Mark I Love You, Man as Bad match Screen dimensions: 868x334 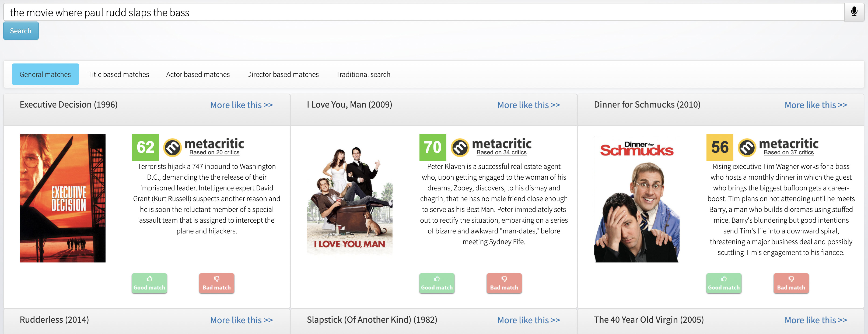504,283
